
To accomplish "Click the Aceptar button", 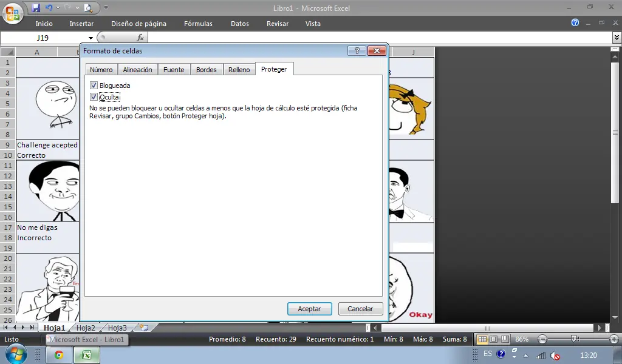I will click(309, 309).
